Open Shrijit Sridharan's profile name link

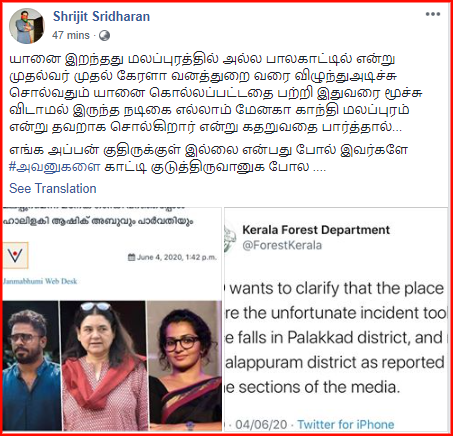click(x=101, y=16)
